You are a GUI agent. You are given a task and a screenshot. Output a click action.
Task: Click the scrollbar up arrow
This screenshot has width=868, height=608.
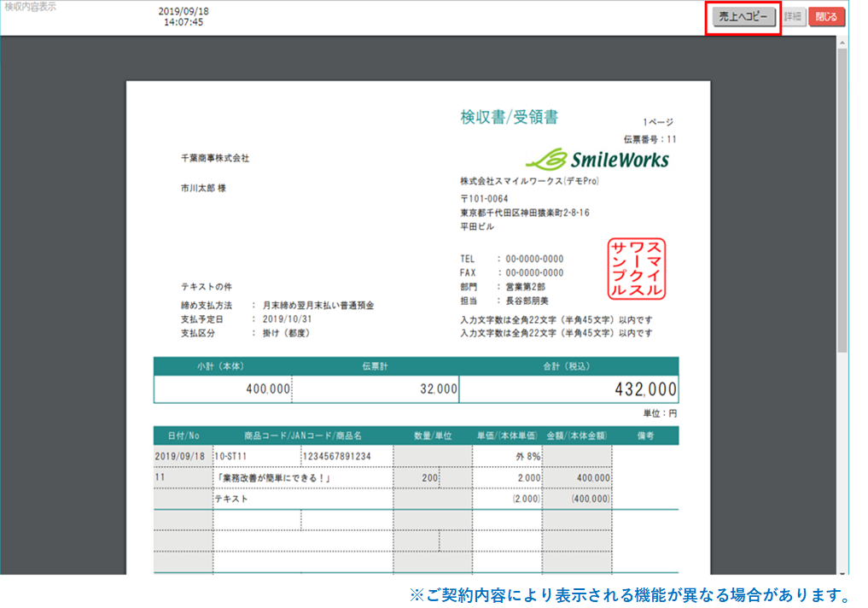tap(842, 42)
